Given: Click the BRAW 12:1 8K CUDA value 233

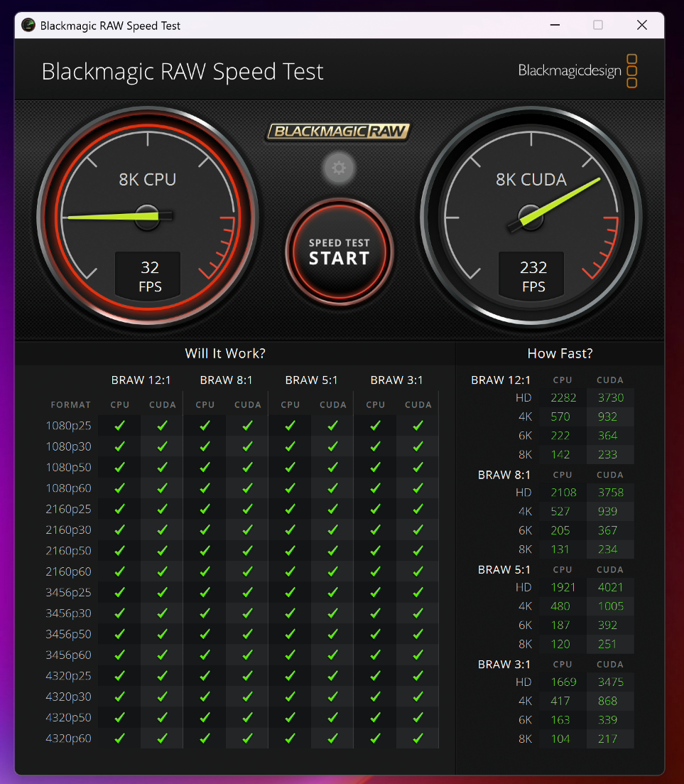Looking at the screenshot, I should coord(607,455).
